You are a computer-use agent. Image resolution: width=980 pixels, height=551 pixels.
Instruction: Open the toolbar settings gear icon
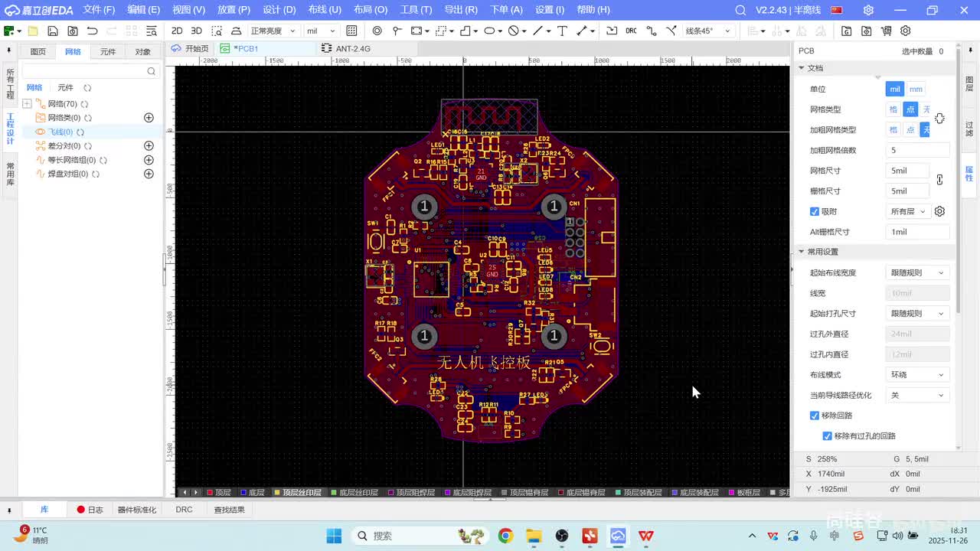[x=906, y=31]
